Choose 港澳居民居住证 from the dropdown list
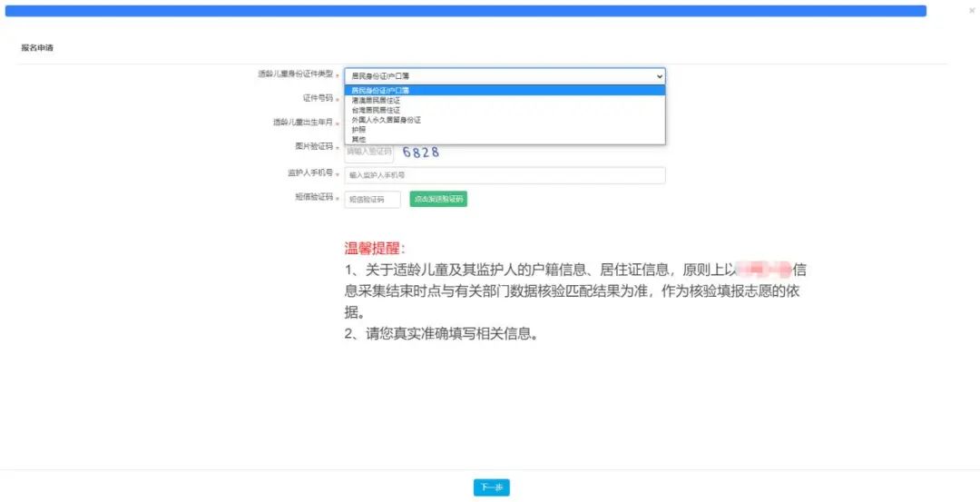The image size is (980, 502). [376, 100]
